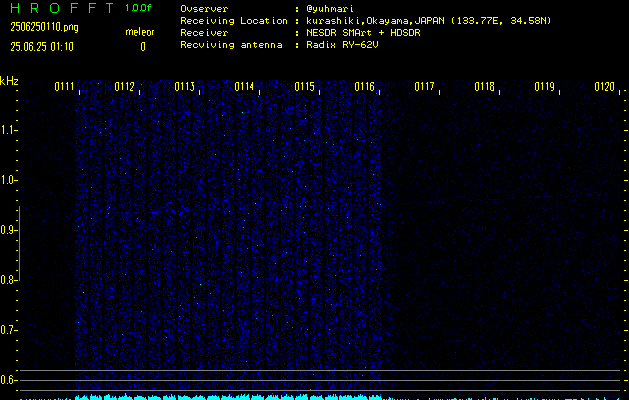
Task: Click the 0.8 kHz axis label
Action: point(7,280)
